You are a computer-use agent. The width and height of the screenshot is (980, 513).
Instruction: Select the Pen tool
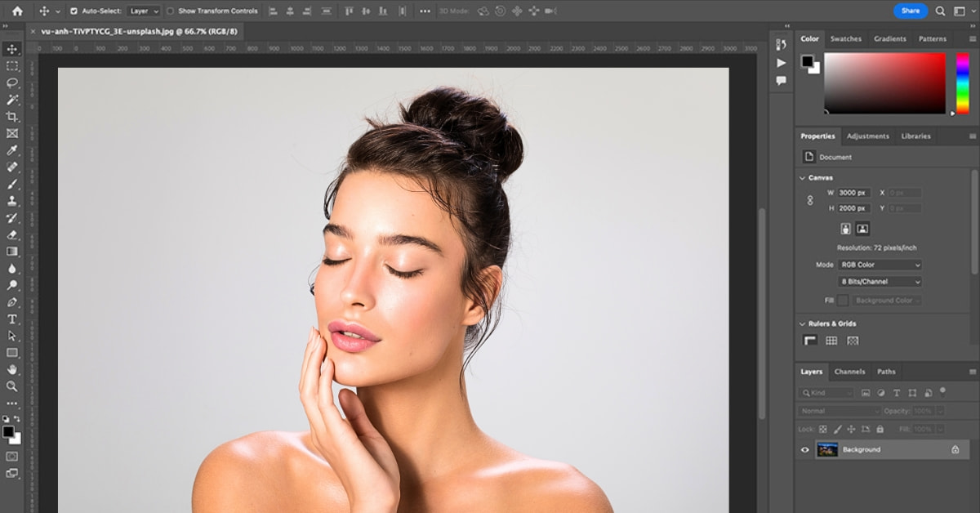[12, 302]
